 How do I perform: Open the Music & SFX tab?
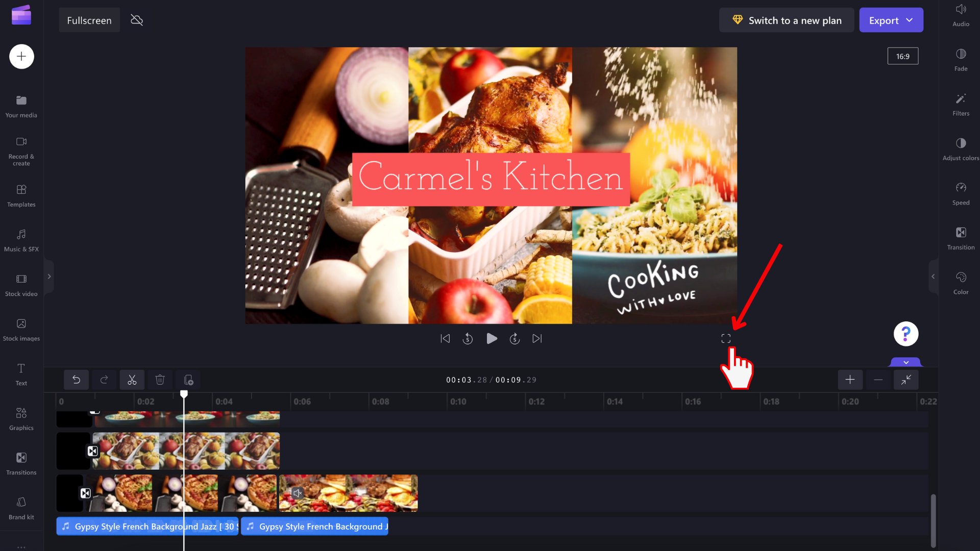(21, 240)
